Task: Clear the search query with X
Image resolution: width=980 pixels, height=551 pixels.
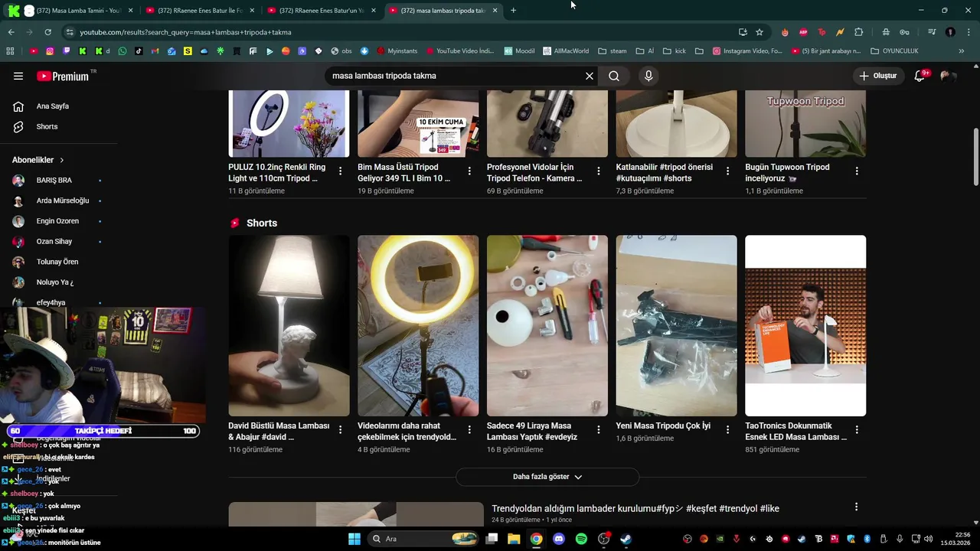Action: pos(590,76)
